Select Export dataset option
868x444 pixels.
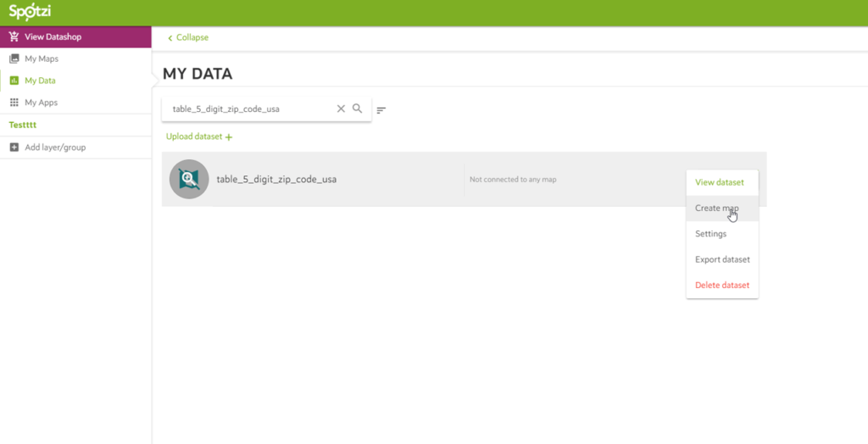point(722,259)
